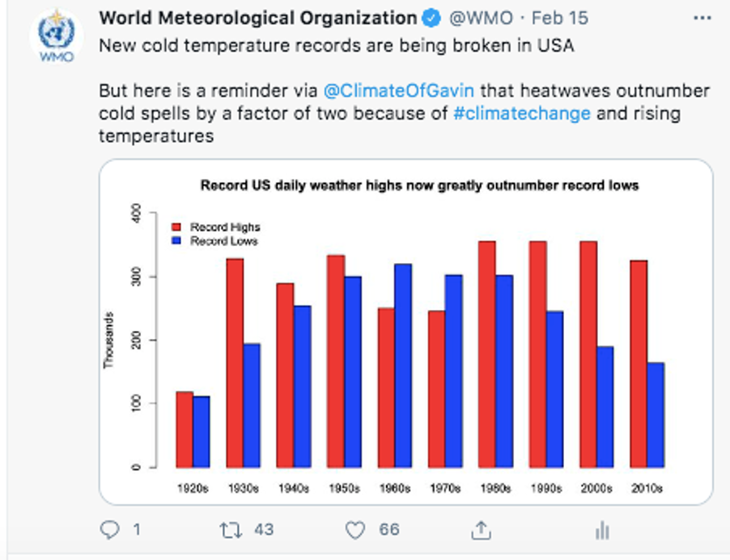The height and width of the screenshot is (560, 730).
Task: Open the #climatechange hashtag link
Action: [522, 113]
